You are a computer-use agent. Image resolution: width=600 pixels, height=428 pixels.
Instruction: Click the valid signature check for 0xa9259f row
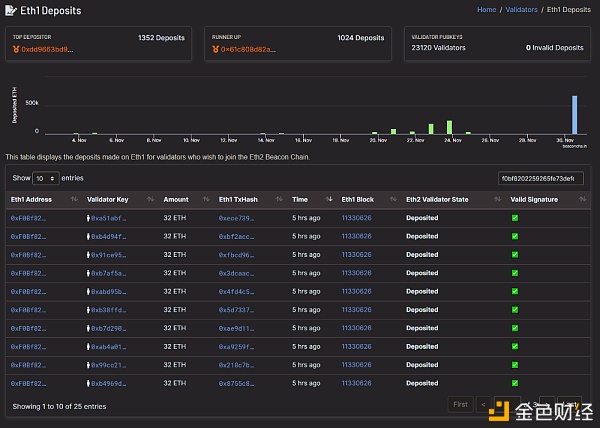tap(515, 347)
